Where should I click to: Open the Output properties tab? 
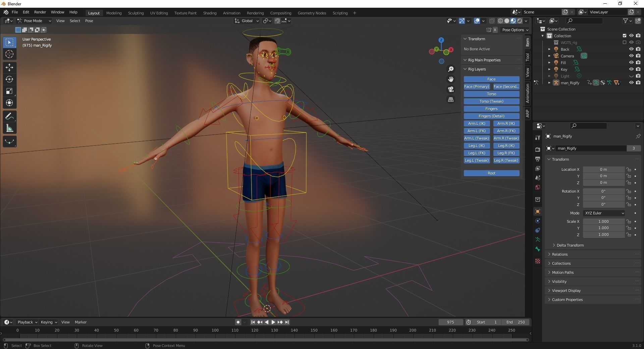coord(538,159)
